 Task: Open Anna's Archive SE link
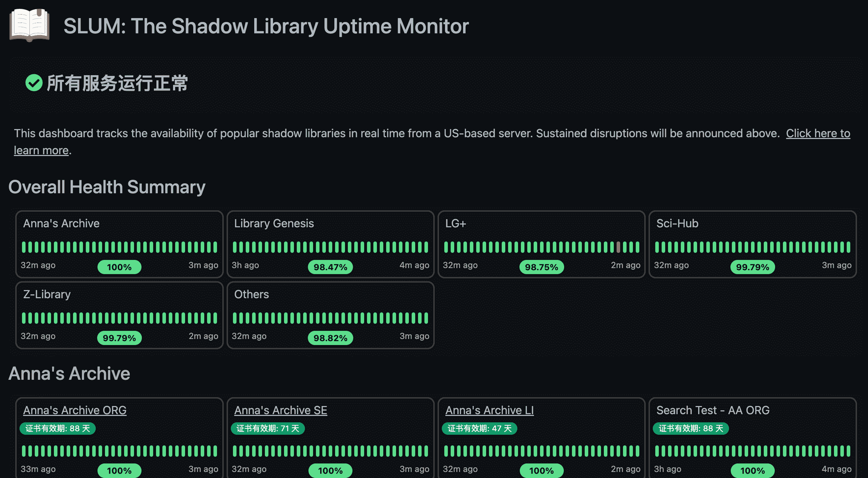click(280, 410)
